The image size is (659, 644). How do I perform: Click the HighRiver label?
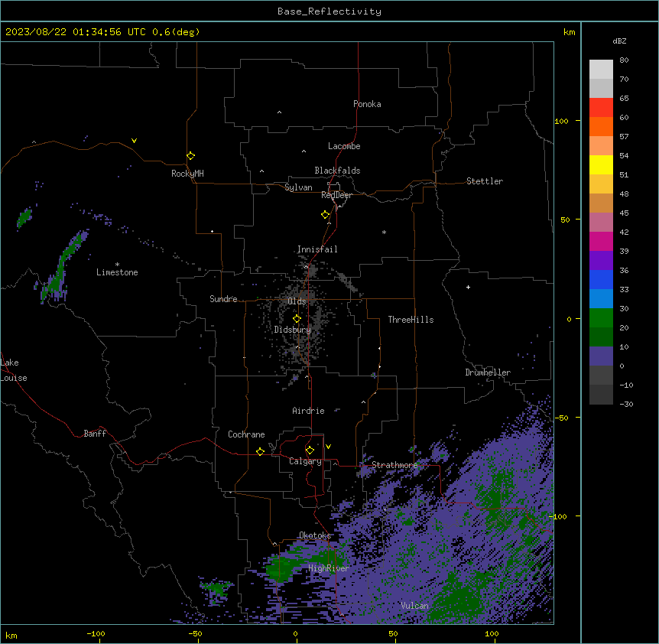pyautogui.click(x=329, y=568)
